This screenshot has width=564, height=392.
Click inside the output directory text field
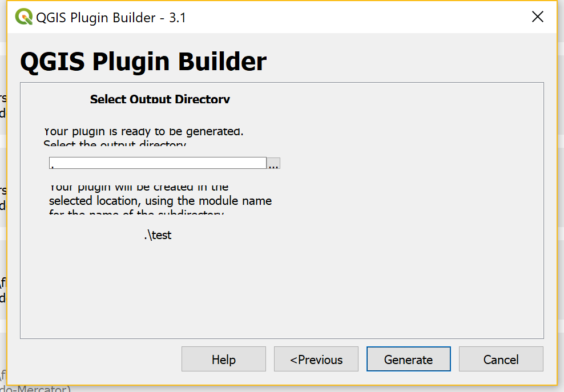pos(157,163)
